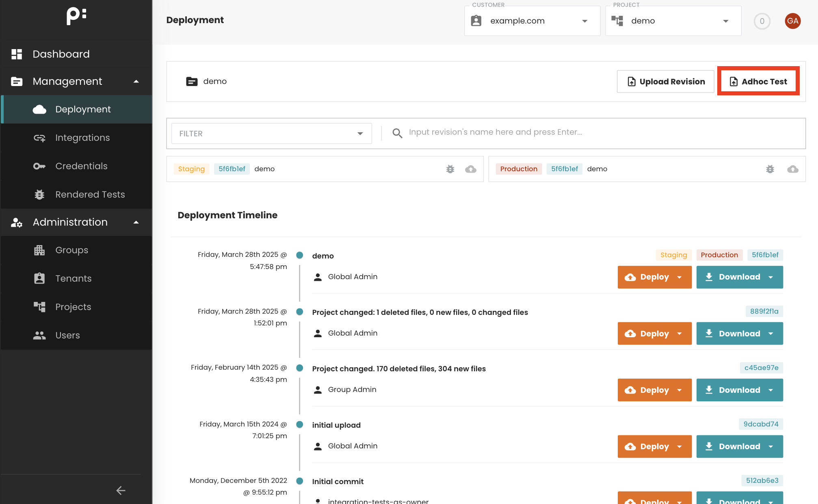Click the Adhoc Test button
Image resolution: width=818 pixels, height=504 pixels.
click(x=758, y=82)
